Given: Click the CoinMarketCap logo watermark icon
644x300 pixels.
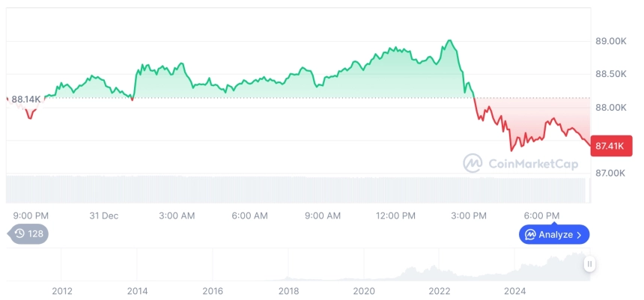Looking at the screenshot, I should point(472,162).
